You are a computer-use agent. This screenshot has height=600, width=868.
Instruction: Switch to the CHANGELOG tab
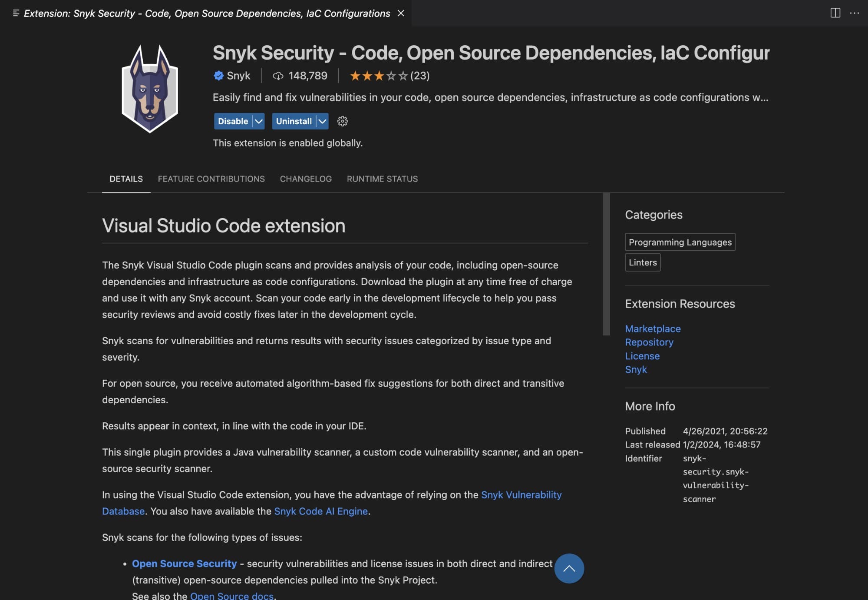pyautogui.click(x=305, y=179)
